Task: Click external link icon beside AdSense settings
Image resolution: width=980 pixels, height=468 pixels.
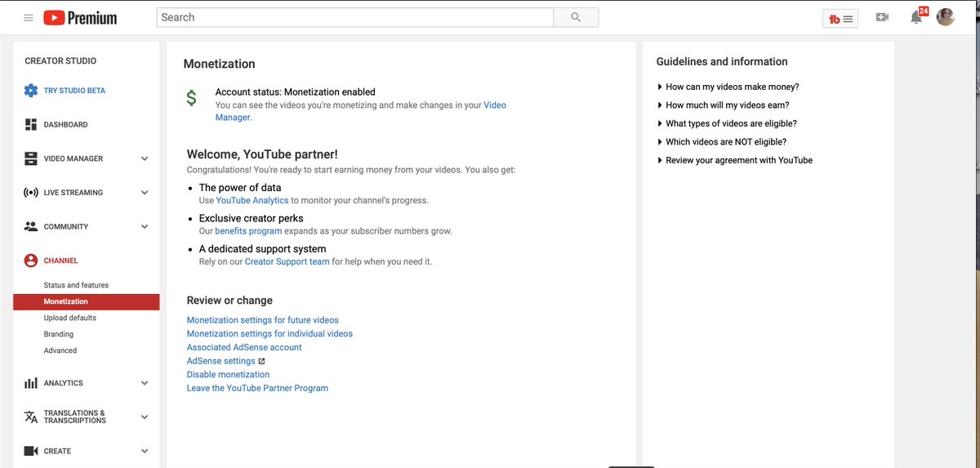Action: (x=261, y=361)
